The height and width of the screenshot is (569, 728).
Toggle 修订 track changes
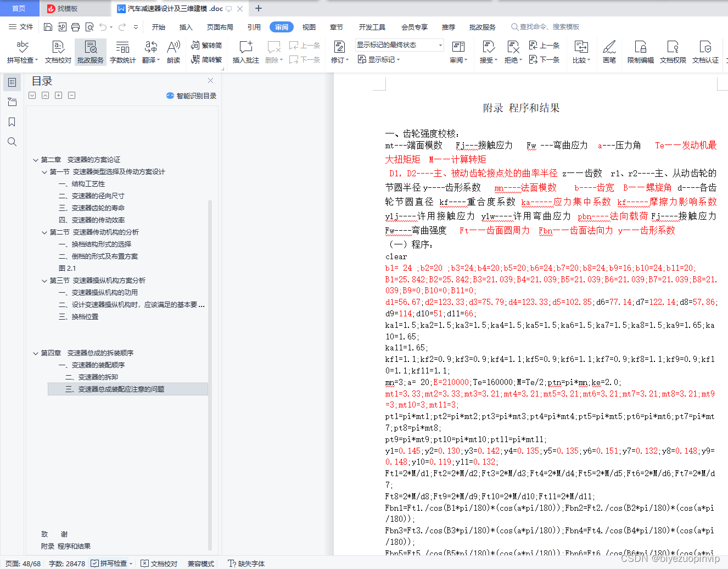point(339,52)
